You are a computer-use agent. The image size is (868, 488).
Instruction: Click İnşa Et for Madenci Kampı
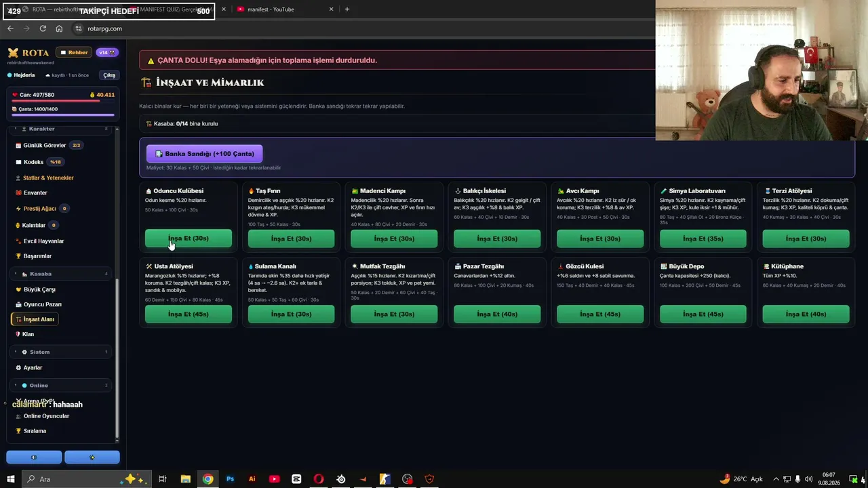click(394, 239)
